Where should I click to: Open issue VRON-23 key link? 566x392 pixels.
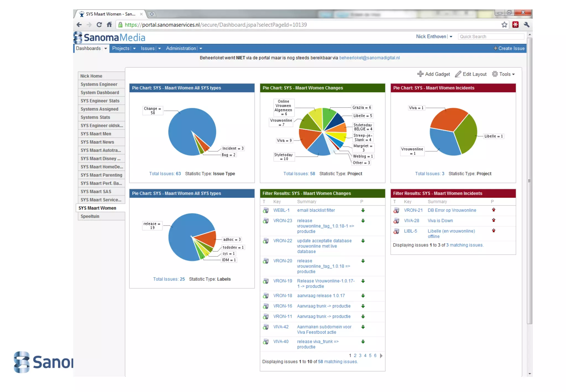coord(282,221)
